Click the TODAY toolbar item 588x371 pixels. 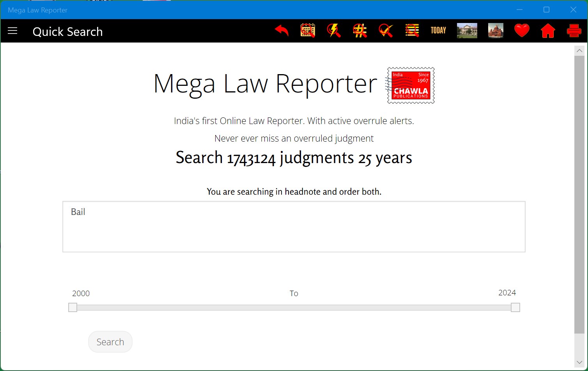pyautogui.click(x=438, y=30)
